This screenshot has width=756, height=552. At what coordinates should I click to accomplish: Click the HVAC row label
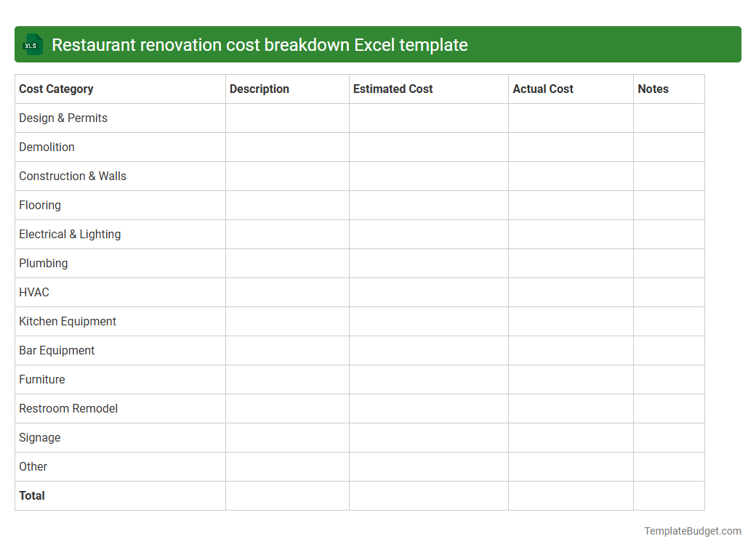coord(33,292)
